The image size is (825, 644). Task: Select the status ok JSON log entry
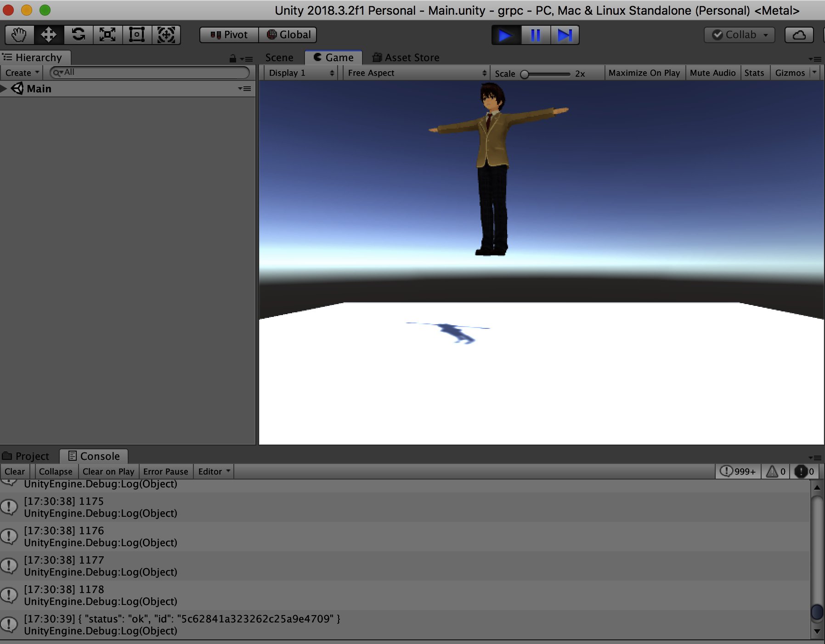[x=405, y=625]
